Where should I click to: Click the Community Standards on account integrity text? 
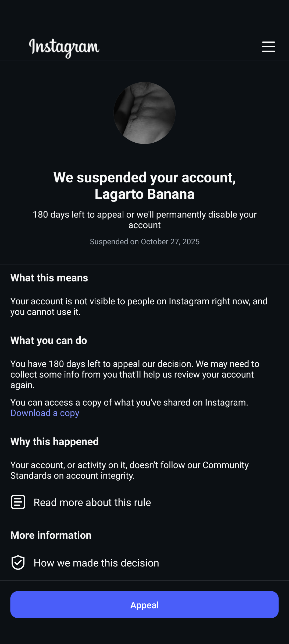click(x=130, y=470)
